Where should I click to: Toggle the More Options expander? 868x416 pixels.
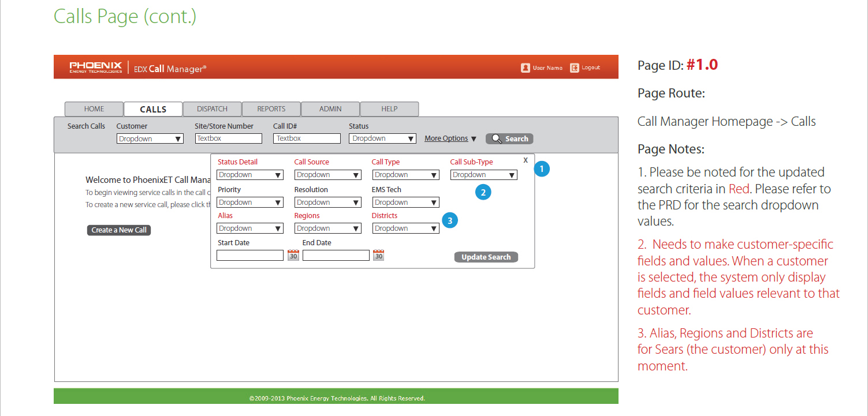[450, 138]
